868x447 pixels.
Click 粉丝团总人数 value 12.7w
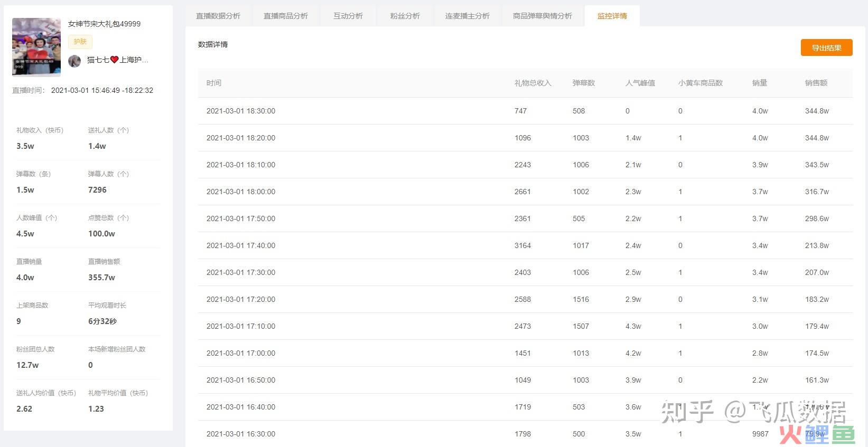point(27,365)
